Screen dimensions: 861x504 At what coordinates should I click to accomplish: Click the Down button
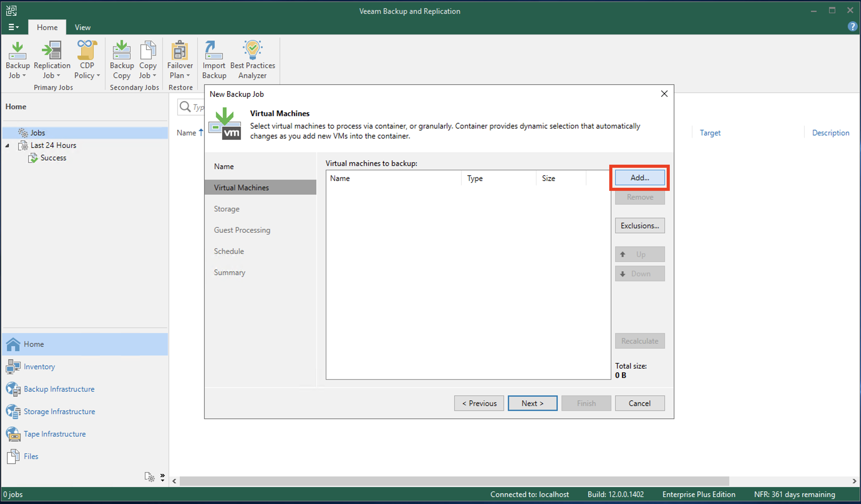[x=640, y=274]
